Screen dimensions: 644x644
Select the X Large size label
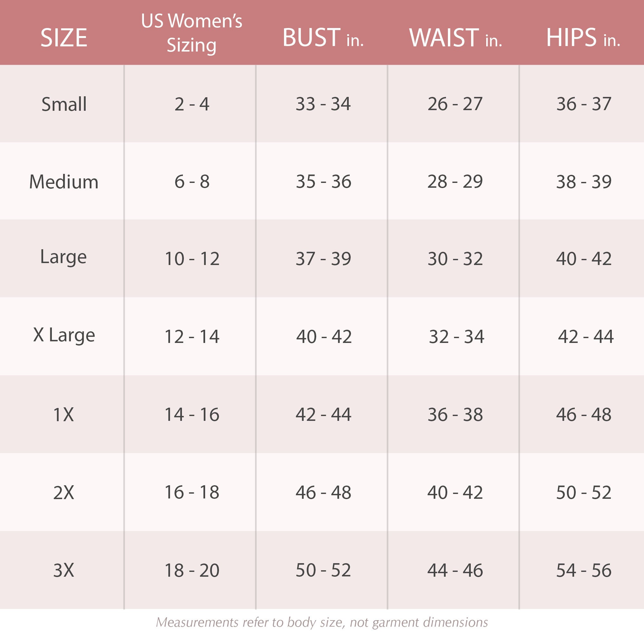tap(64, 335)
